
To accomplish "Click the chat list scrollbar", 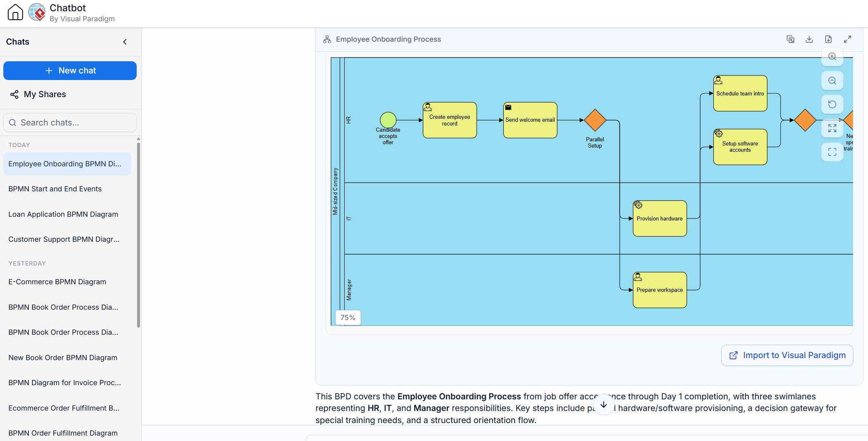I will pyautogui.click(x=138, y=235).
